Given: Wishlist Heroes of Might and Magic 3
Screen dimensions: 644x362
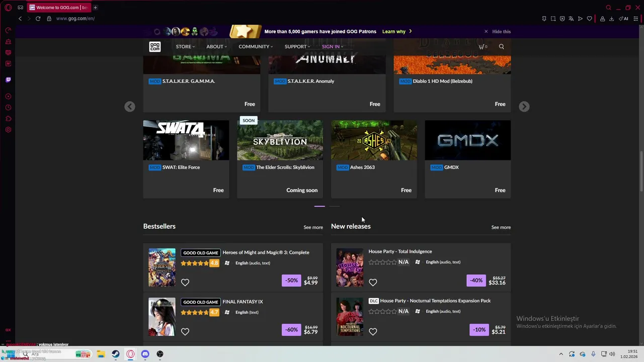Looking at the screenshot, I should [x=185, y=283].
